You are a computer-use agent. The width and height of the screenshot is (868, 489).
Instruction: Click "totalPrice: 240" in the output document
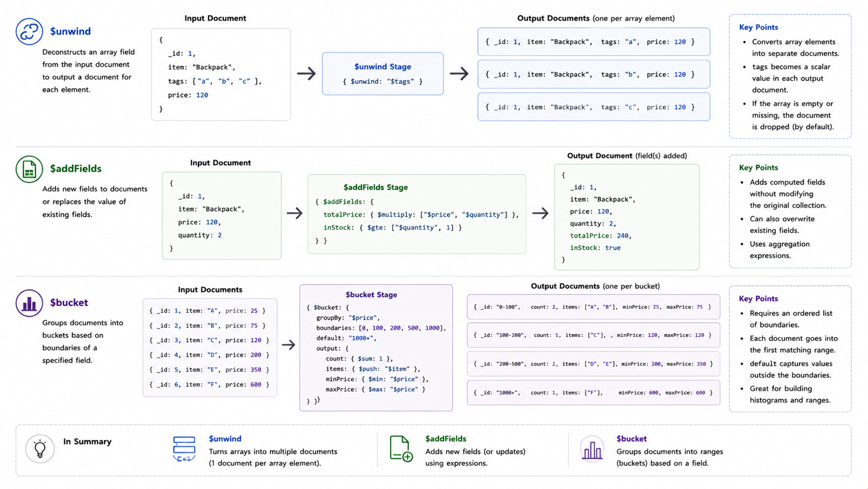coord(601,236)
